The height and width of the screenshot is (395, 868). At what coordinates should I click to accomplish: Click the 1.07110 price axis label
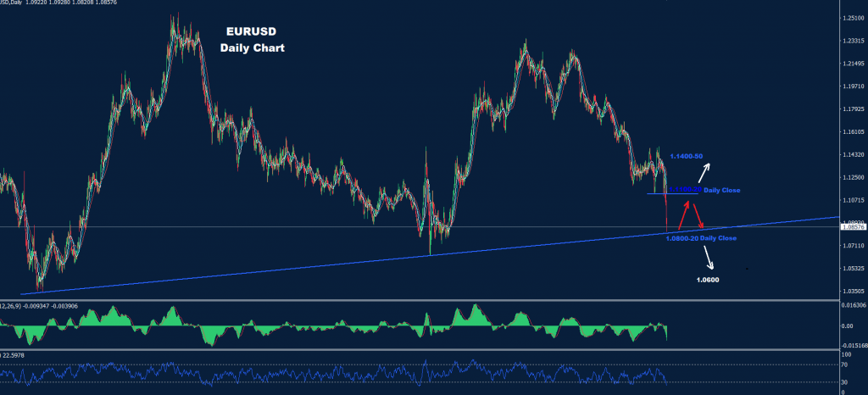point(854,246)
